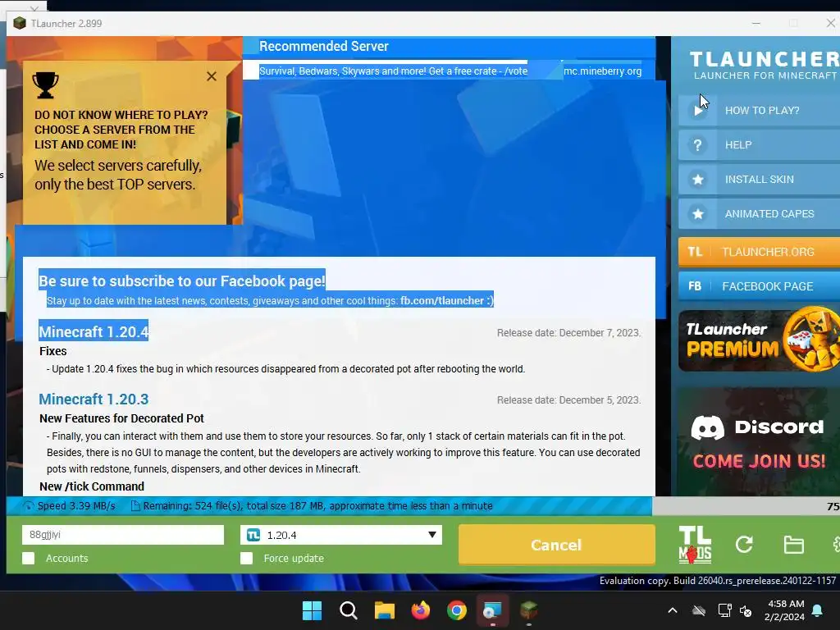
Task: Expand the 1.20.4 version dropdown
Action: pos(431,535)
